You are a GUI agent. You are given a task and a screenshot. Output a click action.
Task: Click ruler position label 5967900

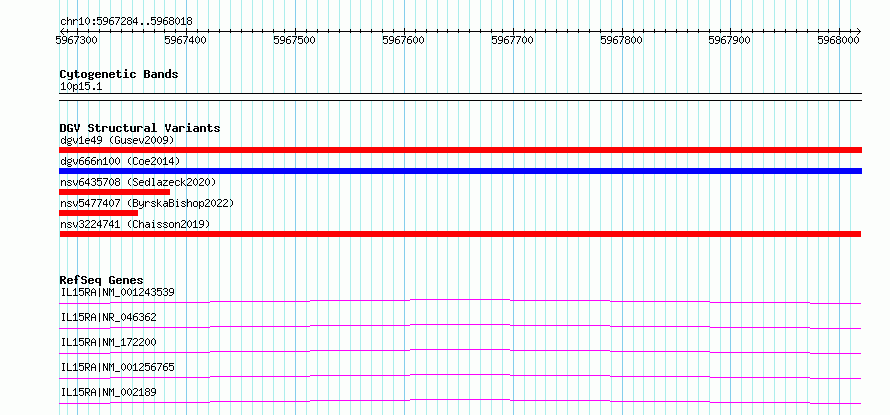pos(729,40)
